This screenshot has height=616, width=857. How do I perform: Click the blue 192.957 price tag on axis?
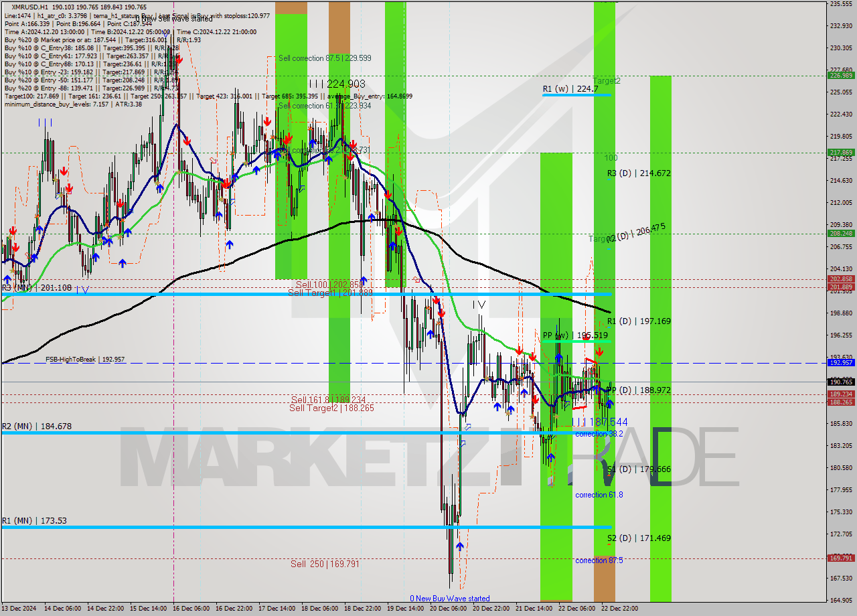[841, 363]
